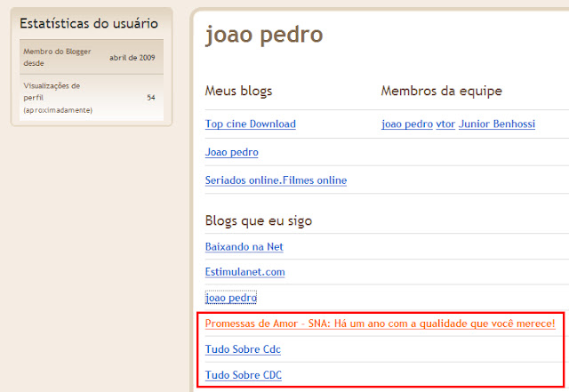This screenshot has height=392, width=569.
Task: Open joao pedro link under Blogs que eu sigo
Action: (231, 298)
